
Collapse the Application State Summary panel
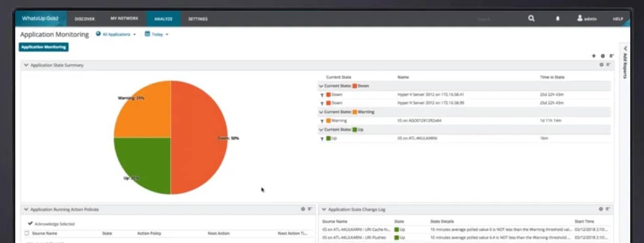(27, 65)
